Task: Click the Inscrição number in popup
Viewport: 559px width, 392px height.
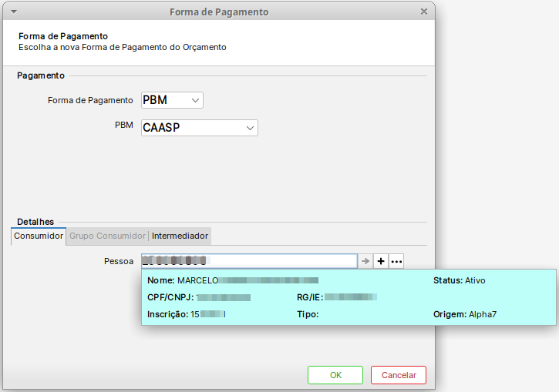Action: [x=207, y=314]
